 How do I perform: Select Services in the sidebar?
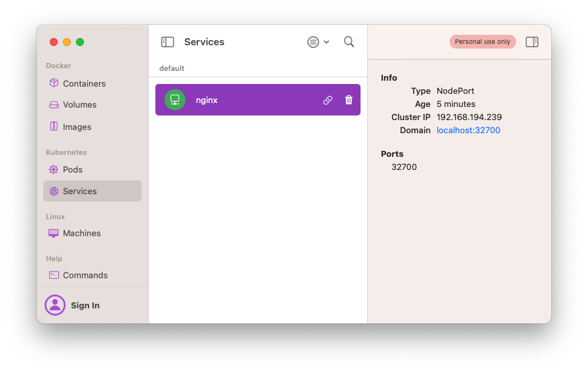coord(92,191)
